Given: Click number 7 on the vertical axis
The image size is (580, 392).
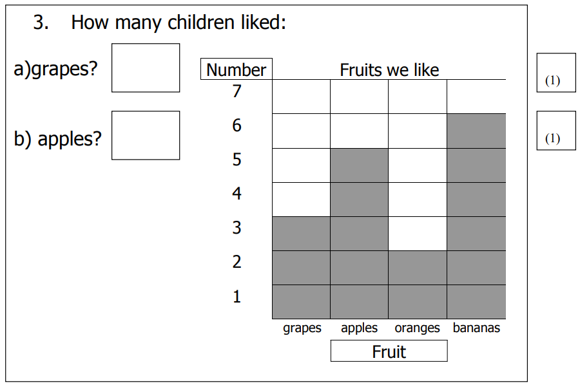Looking at the screenshot, I should click(x=237, y=91).
